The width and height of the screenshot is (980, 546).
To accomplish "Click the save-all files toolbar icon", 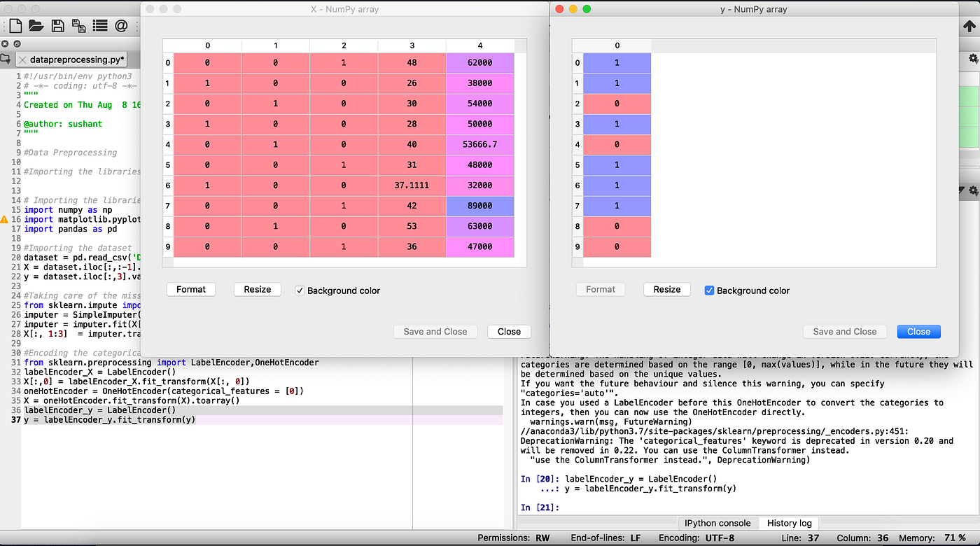I will pyautogui.click(x=79, y=25).
